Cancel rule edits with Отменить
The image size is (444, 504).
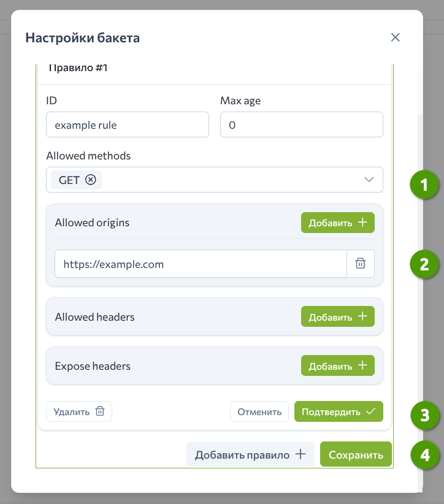[259, 411]
